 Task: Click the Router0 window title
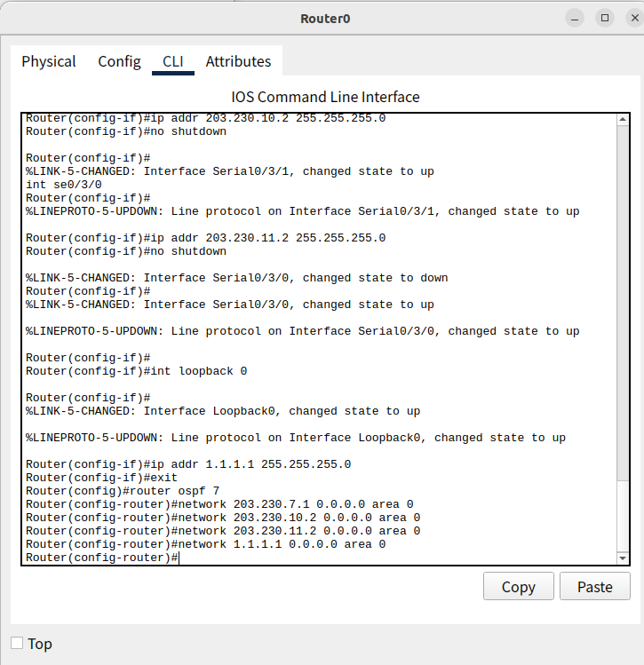coord(325,19)
